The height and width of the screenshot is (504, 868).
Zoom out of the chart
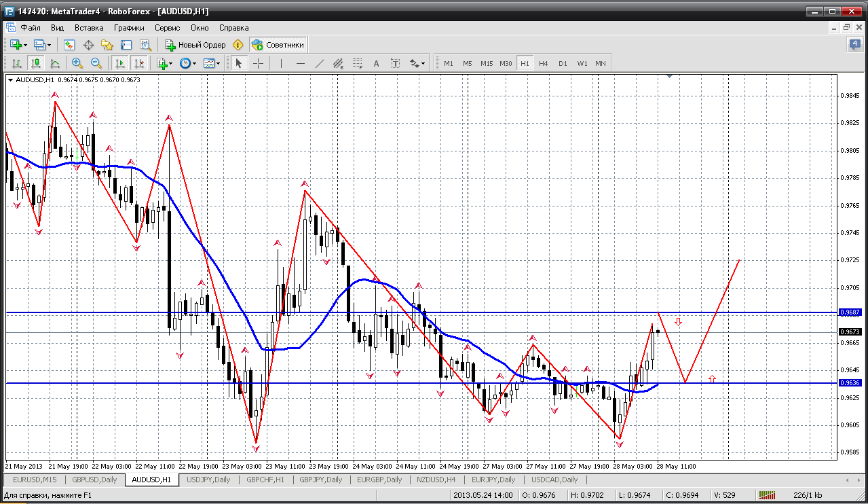pos(96,63)
